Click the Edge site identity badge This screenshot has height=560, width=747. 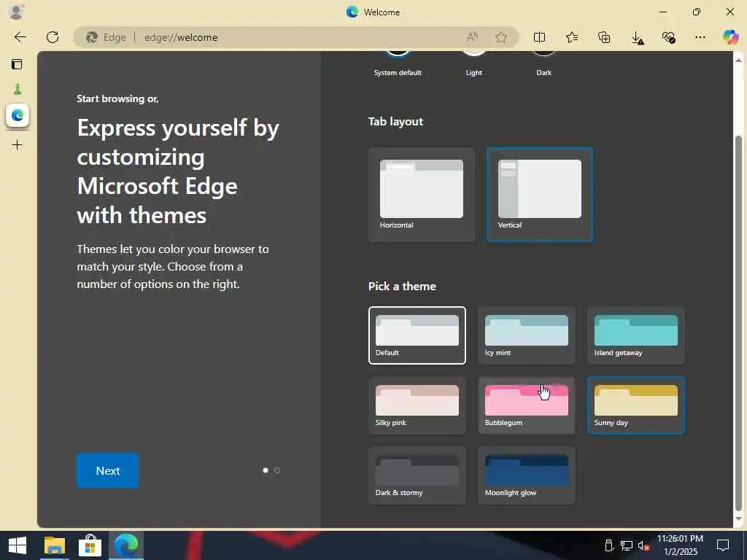point(106,37)
